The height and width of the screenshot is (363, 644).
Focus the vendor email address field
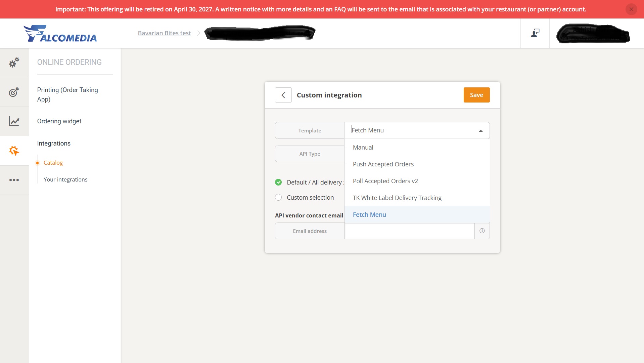pos(409,231)
